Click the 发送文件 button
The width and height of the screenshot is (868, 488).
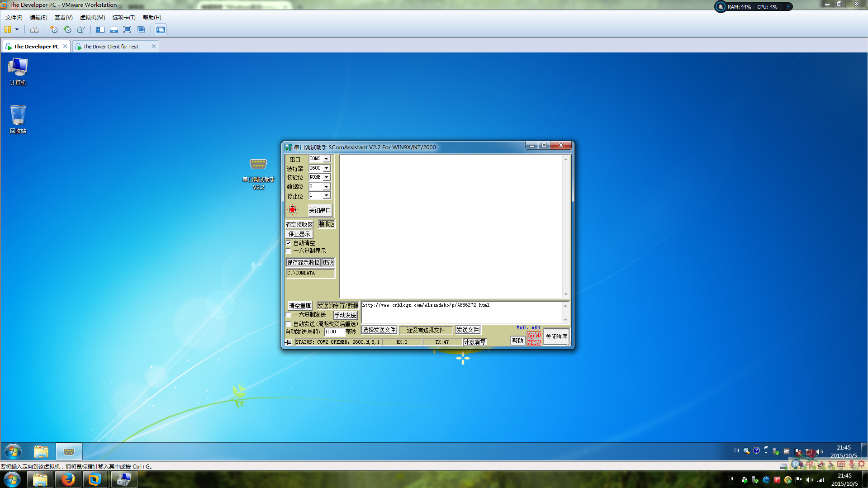coord(468,330)
